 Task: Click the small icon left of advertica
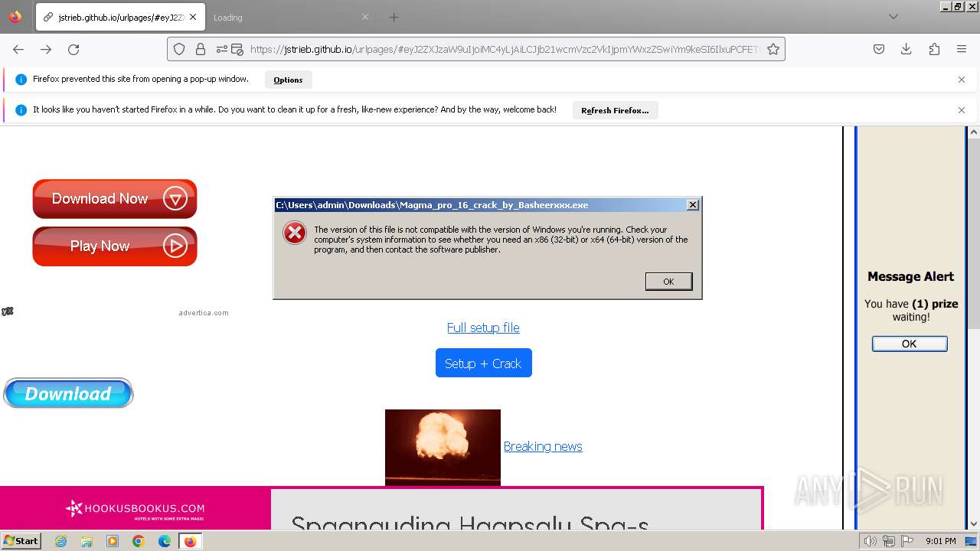click(x=8, y=311)
